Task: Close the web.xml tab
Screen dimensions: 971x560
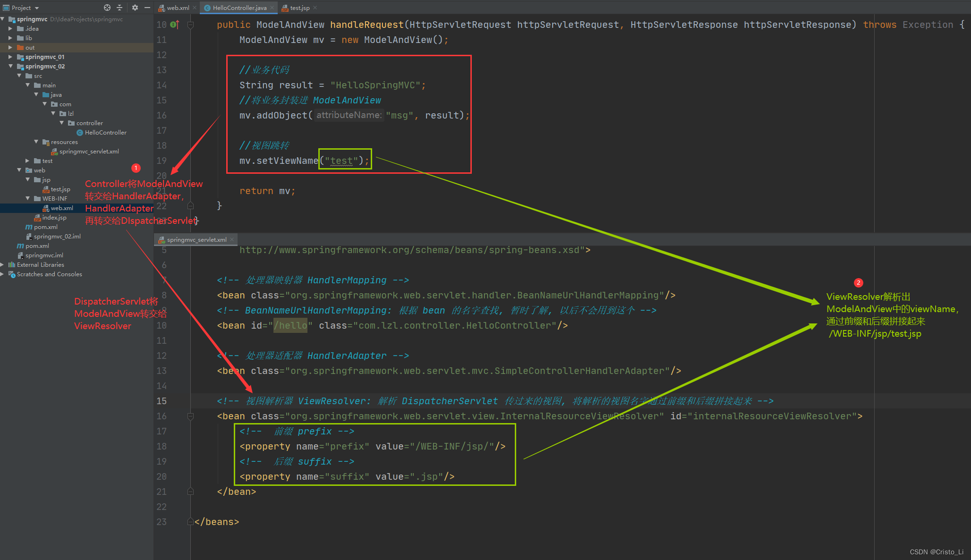Action: pos(195,8)
